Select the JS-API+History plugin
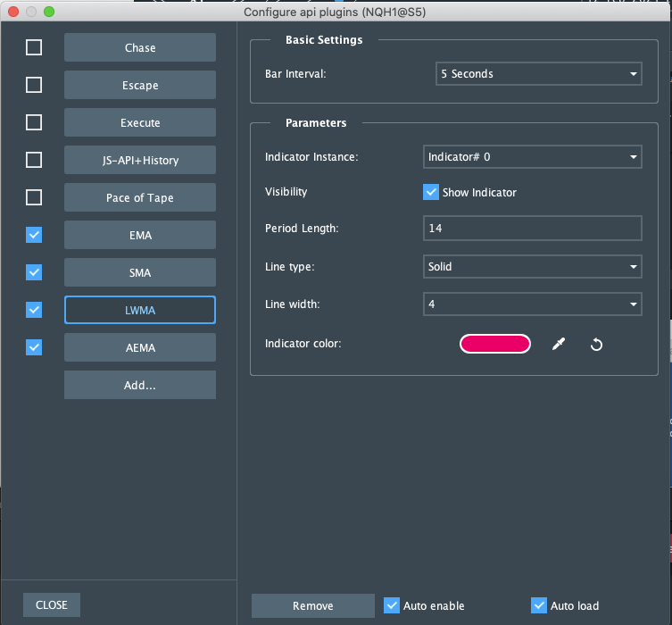Screen dimensions: 672x625 click(x=140, y=160)
